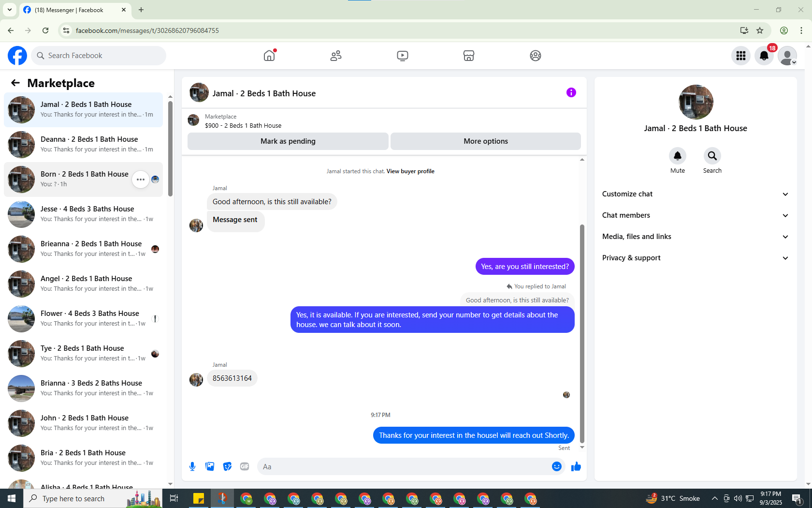Open the $900 - 2 Beds 1 Bath House listing
The image size is (812, 508).
[243, 125]
